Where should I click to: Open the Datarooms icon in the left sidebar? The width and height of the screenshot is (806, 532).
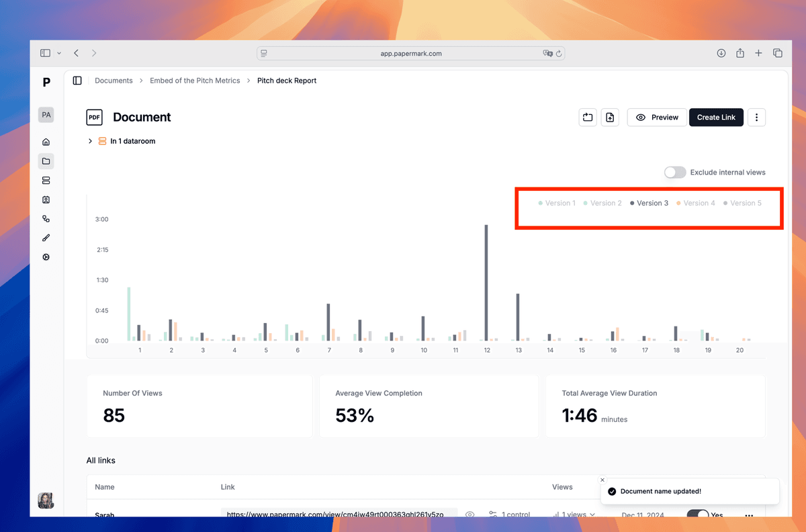(46, 181)
